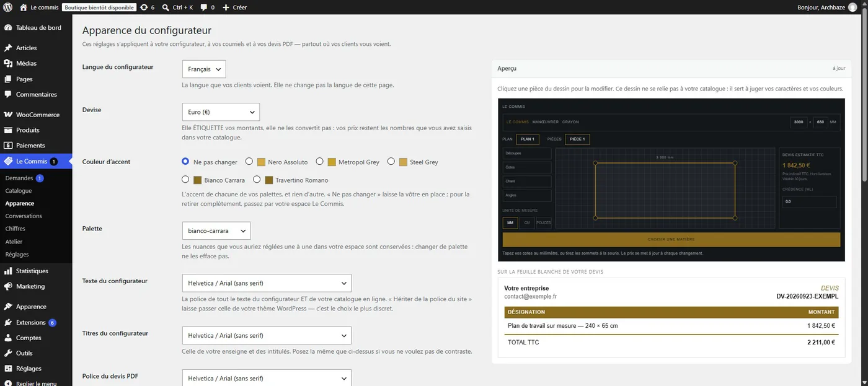Click the Archbaze user avatar
This screenshot has width=868, height=386.
click(x=852, y=7)
